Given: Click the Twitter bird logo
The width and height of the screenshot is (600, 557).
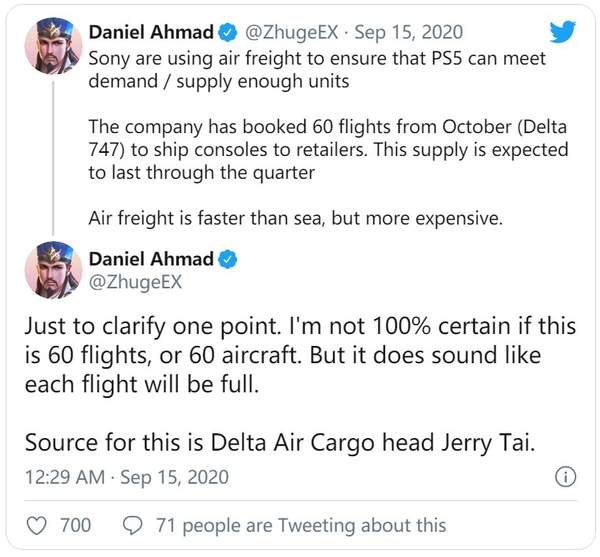Looking at the screenshot, I should tap(562, 32).
